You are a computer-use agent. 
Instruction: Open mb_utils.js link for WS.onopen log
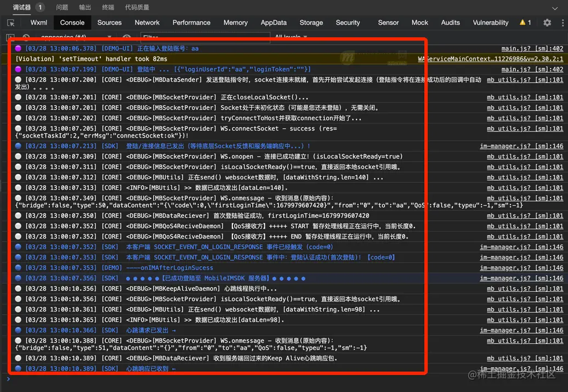tap(525, 156)
